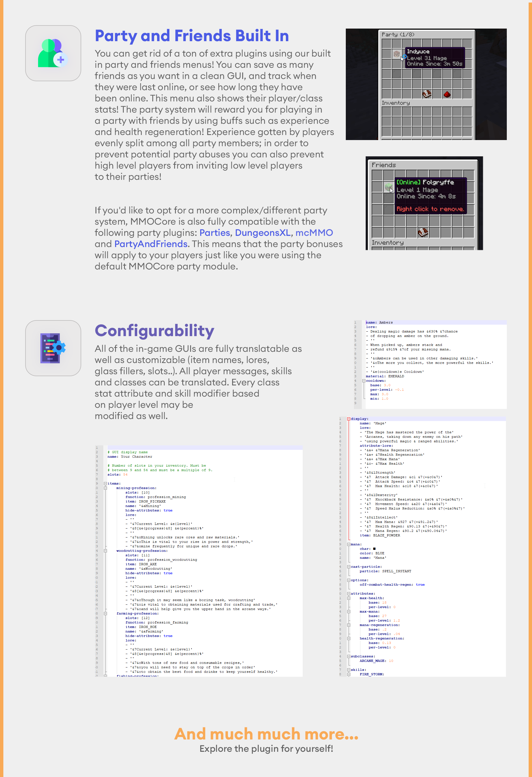Click 'item: IRON_AXE' code line
This screenshot has width=532, height=777.
pos(141,564)
